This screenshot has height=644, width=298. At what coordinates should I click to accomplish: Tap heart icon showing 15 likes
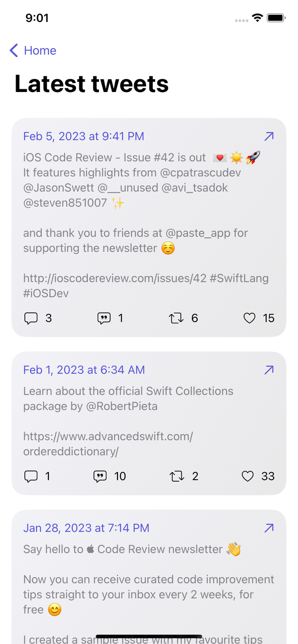click(x=249, y=318)
